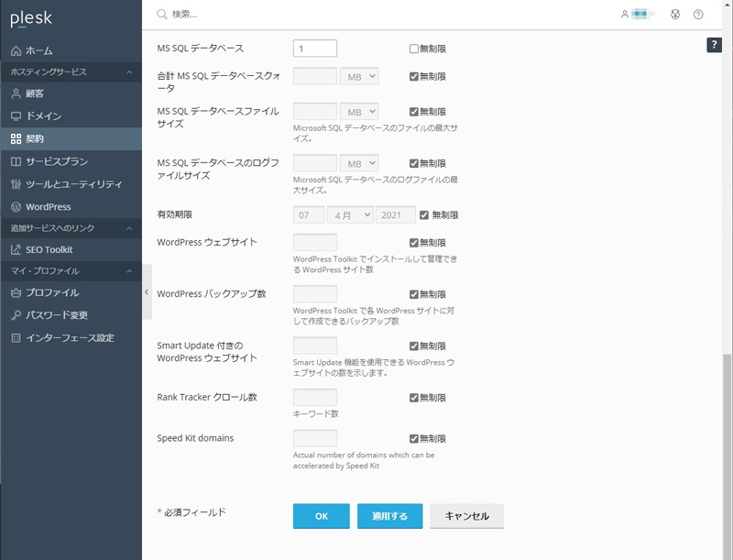Image resolution: width=733 pixels, height=560 pixels.
Task: Open MB unit dropdown for database quota
Action: (x=359, y=76)
